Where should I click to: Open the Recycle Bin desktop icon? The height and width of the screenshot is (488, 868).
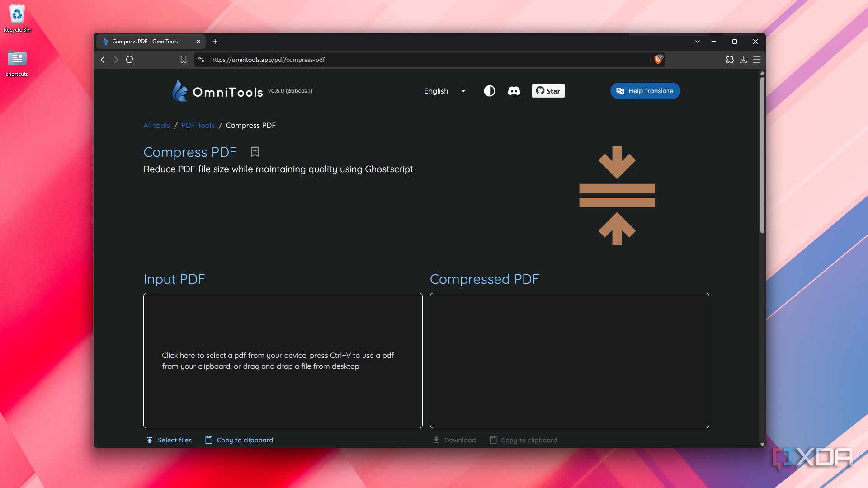point(17,18)
